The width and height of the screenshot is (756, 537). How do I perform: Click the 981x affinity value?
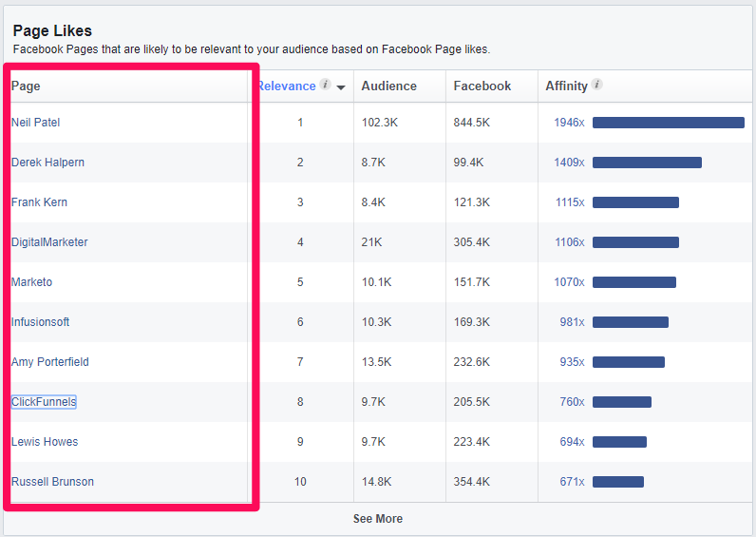[572, 322]
